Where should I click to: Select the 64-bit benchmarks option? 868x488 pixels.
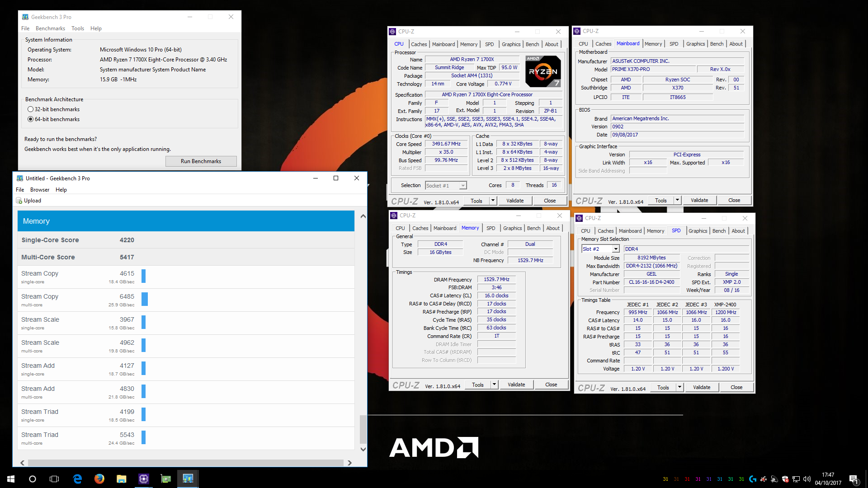31,119
